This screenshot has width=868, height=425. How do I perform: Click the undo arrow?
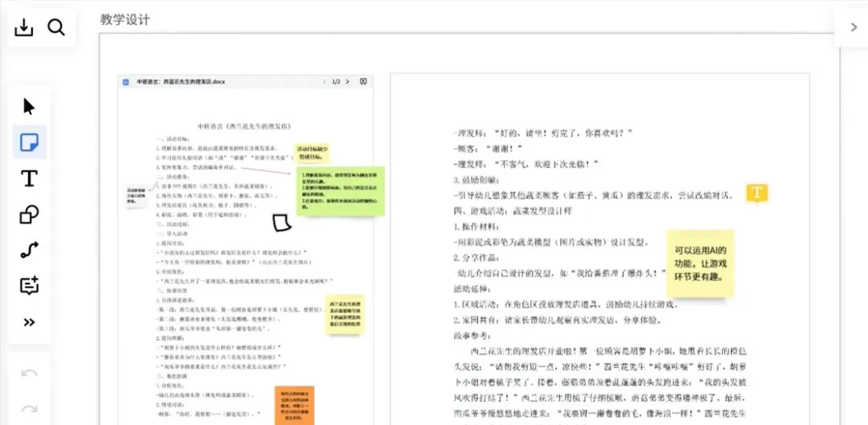tap(30, 374)
